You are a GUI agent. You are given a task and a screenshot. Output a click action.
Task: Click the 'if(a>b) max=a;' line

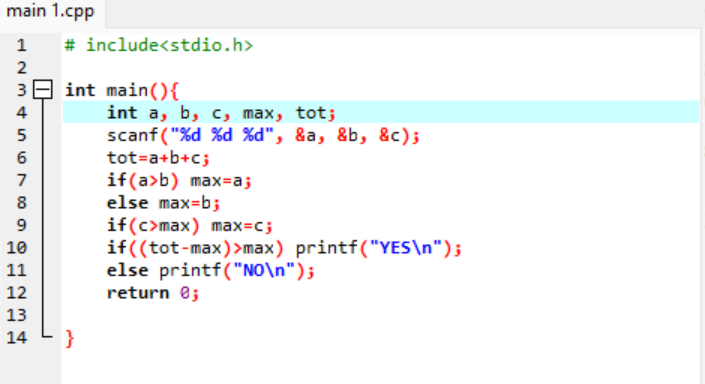pyautogui.click(x=179, y=180)
